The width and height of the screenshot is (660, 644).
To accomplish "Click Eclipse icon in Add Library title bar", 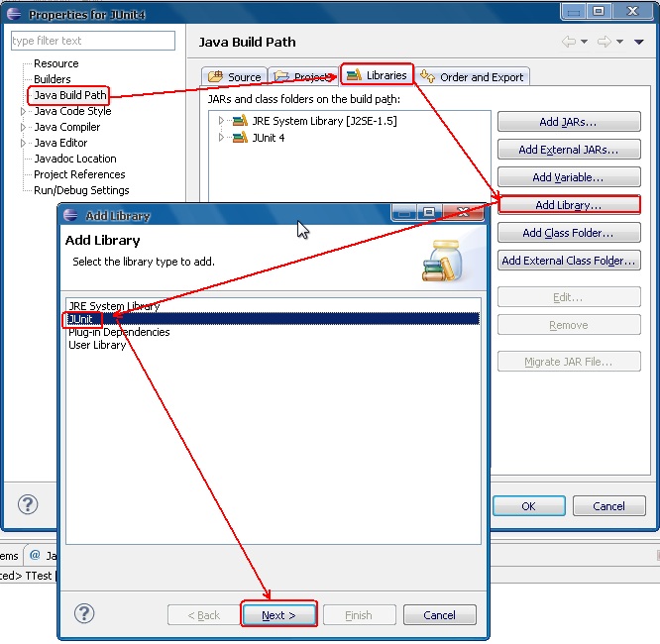I will coord(70,215).
